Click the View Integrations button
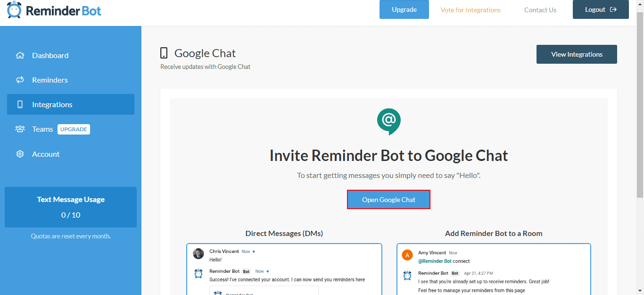644x295 pixels. pos(577,54)
